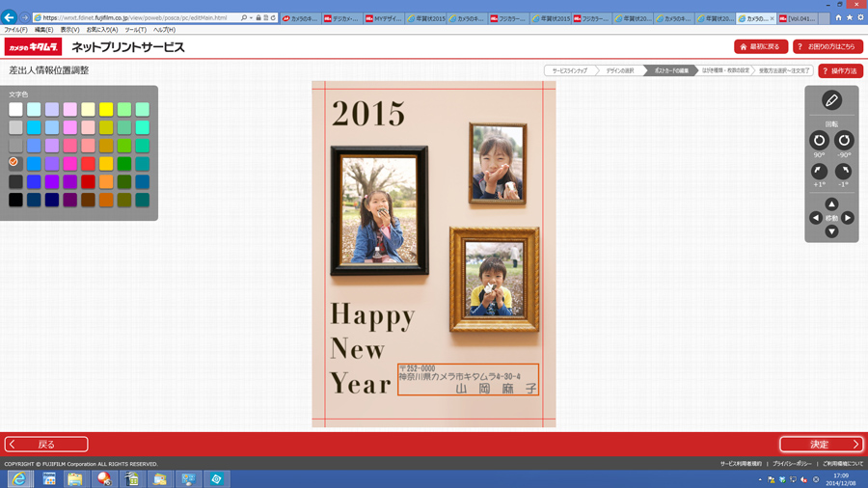This screenshot has height=488, width=868.
Task: Click the +1° fine rotation icon
Action: pyautogui.click(x=819, y=172)
